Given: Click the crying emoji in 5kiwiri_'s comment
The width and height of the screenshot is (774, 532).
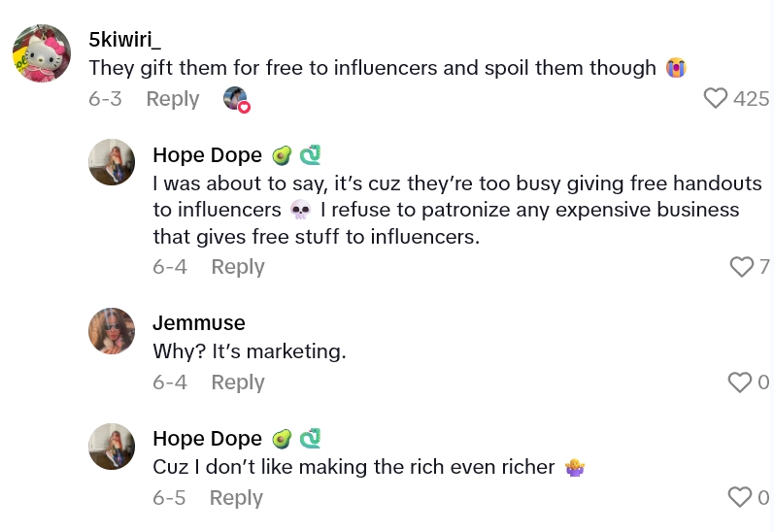Looking at the screenshot, I should (x=676, y=68).
